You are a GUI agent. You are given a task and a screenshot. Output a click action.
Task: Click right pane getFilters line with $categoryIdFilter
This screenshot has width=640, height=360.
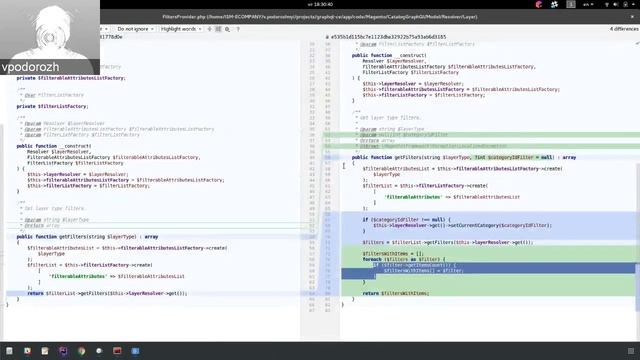(464, 157)
